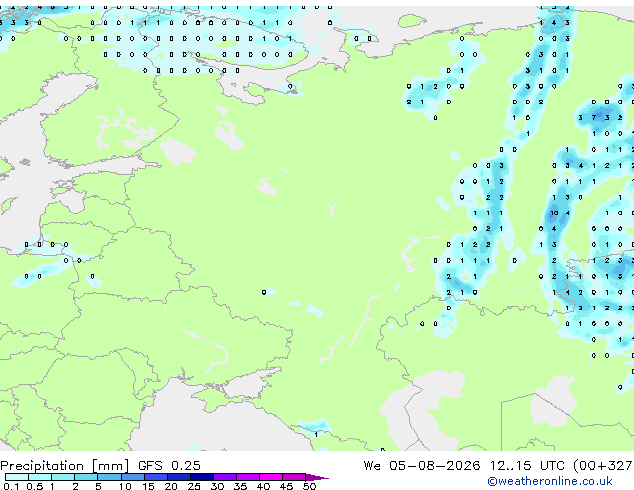Pick the 40–45 mm magenta legend swatch
634x490 pixels.
[271, 477]
